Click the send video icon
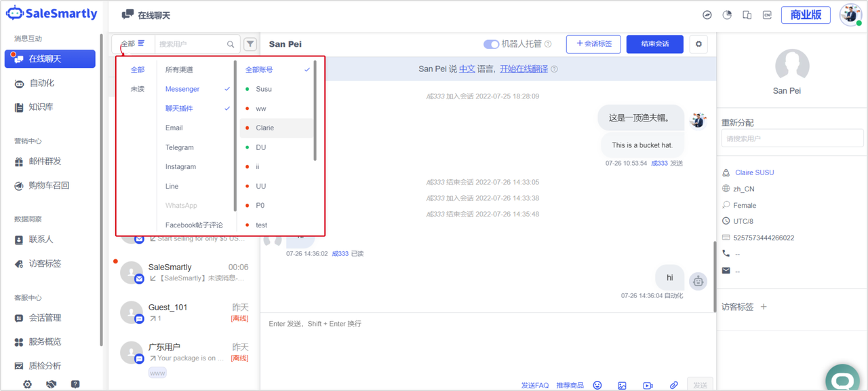 pyautogui.click(x=648, y=385)
